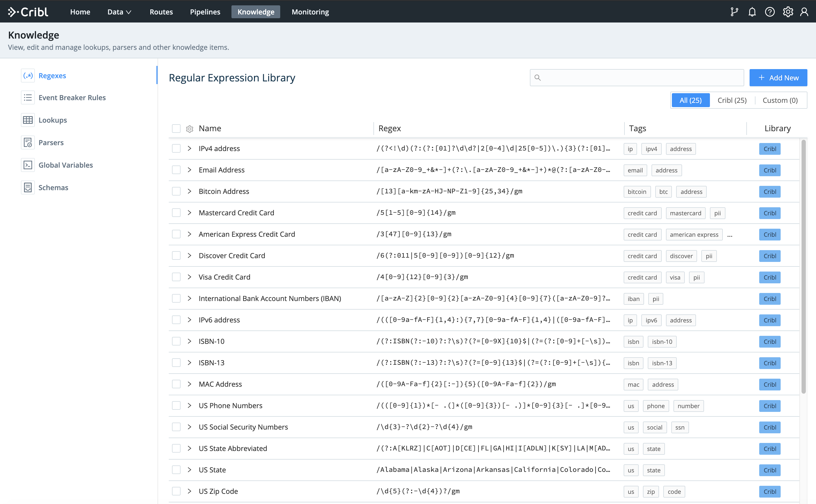This screenshot has width=816, height=504.
Task: Click the Visa Credit Card regex text
Action: (422, 277)
